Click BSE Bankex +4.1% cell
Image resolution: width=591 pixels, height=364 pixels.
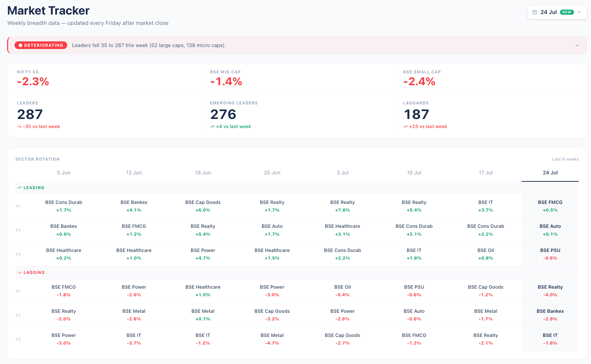pos(134,206)
